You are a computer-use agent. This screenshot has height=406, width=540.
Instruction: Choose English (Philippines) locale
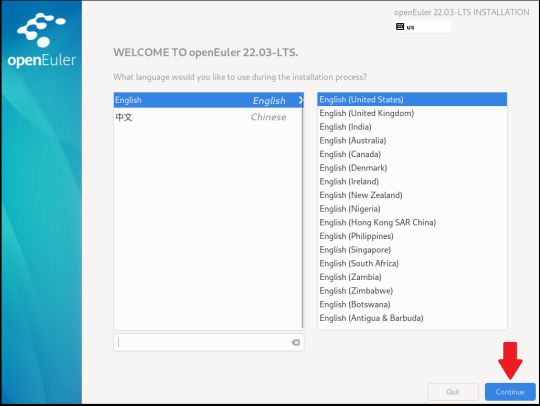coord(412,236)
